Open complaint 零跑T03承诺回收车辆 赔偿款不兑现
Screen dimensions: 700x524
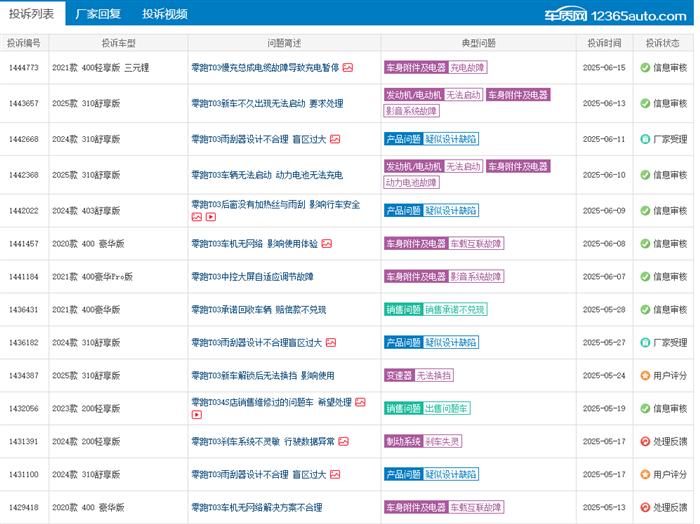point(259,309)
